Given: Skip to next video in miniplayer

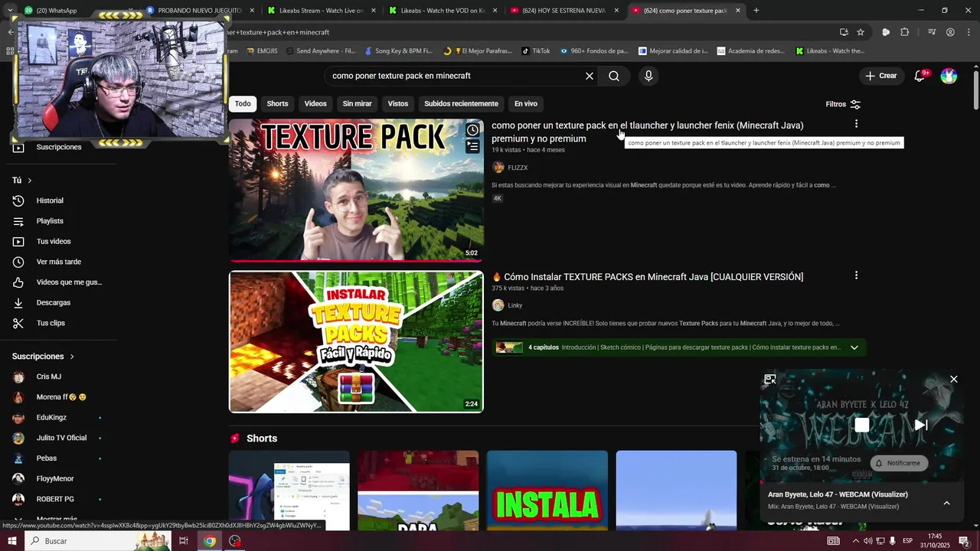Looking at the screenshot, I should pos(921,425).
